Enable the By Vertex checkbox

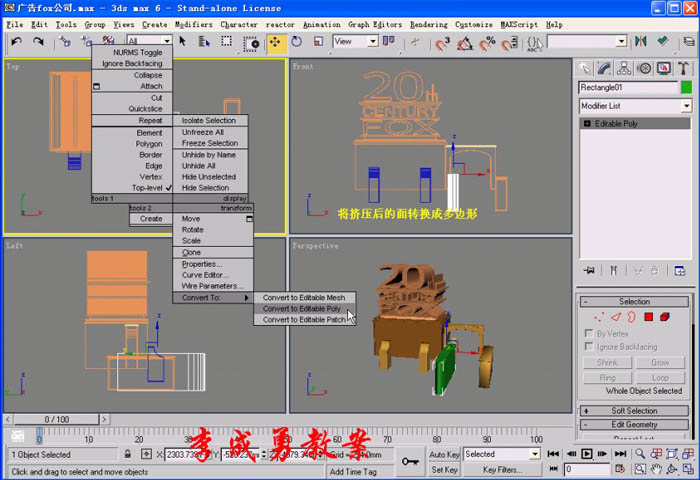point(589,334)
